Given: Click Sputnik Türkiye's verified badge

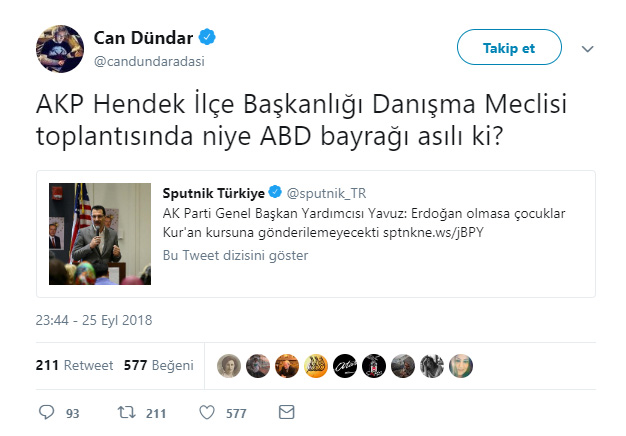Looking at the screenshot, I should coord(275,192).
